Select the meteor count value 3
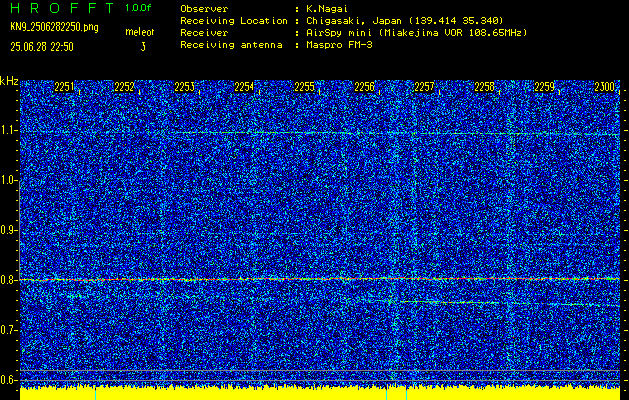Screen dimensions: 629x400 pyautogui.click(x=143, y=47)
